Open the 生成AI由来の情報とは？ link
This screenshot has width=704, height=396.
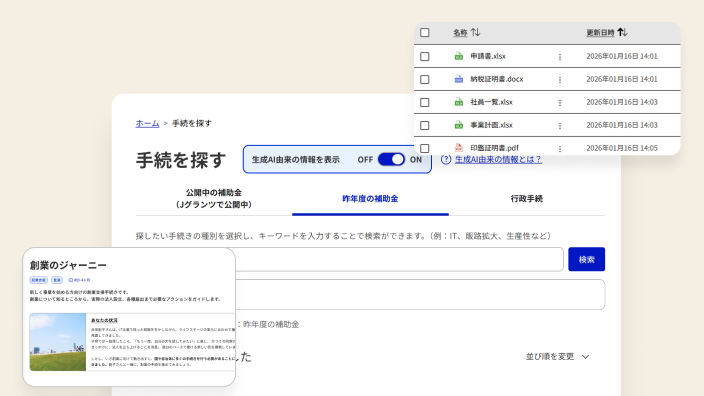point(498,159)
